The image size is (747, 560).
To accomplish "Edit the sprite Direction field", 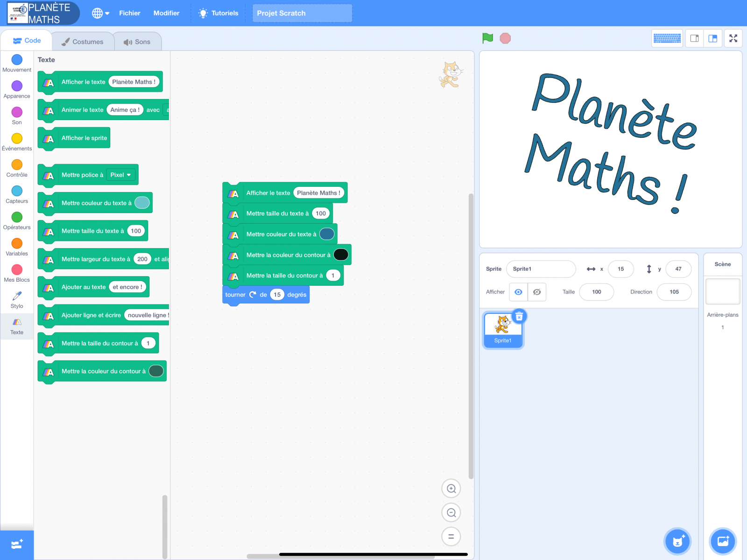I will tap(674, 292).
